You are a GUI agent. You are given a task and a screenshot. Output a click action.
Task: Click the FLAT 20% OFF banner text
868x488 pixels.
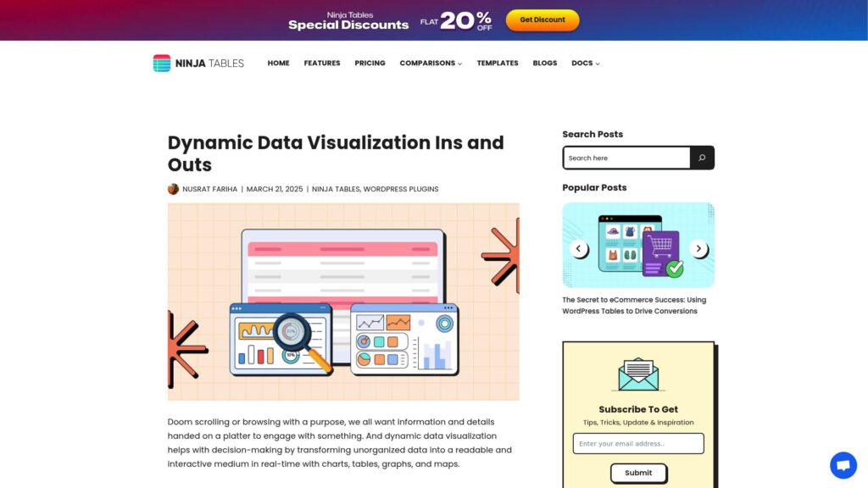coord(456,21)
